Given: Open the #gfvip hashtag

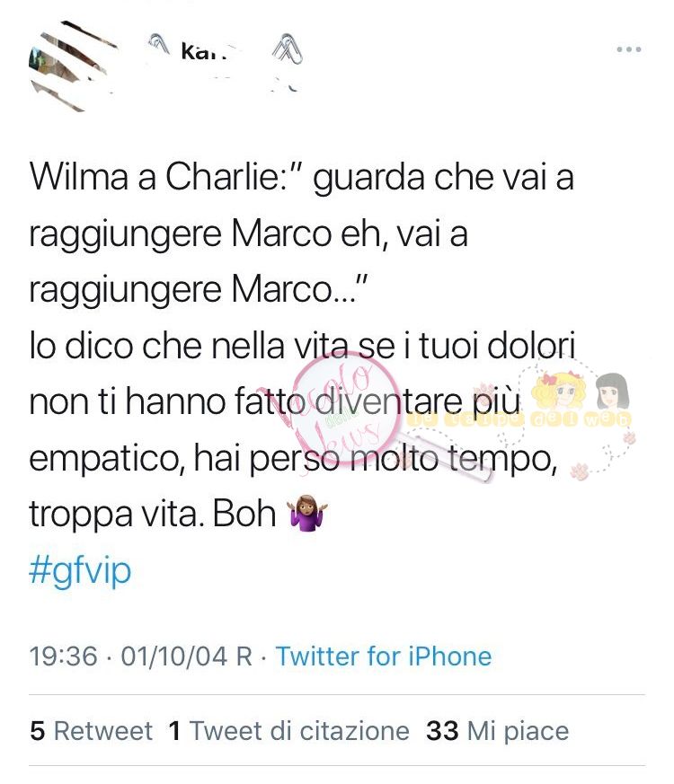Looking at the screenshot, I should (80, 570).
